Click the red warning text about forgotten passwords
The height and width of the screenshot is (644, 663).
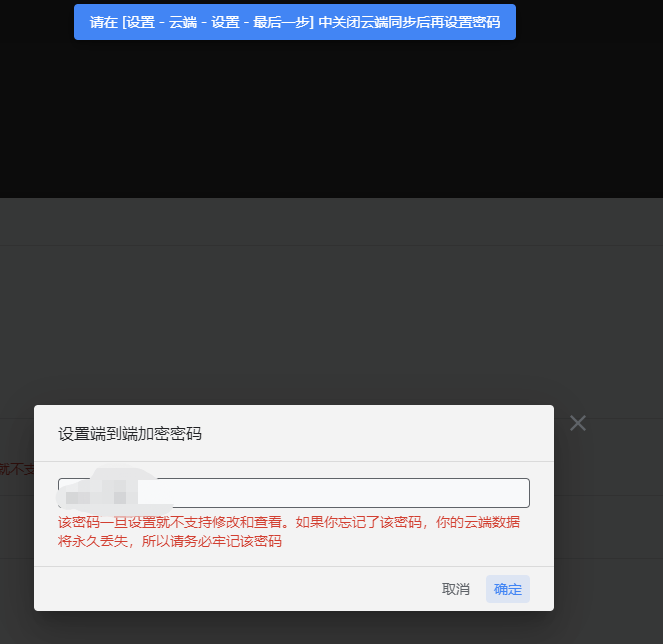tap(289, 532)
